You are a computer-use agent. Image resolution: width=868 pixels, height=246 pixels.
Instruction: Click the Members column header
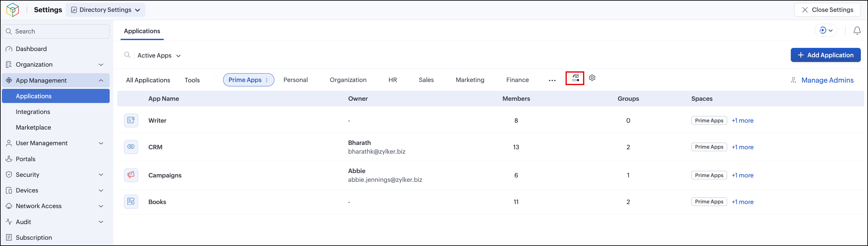(x=516, y=99)
